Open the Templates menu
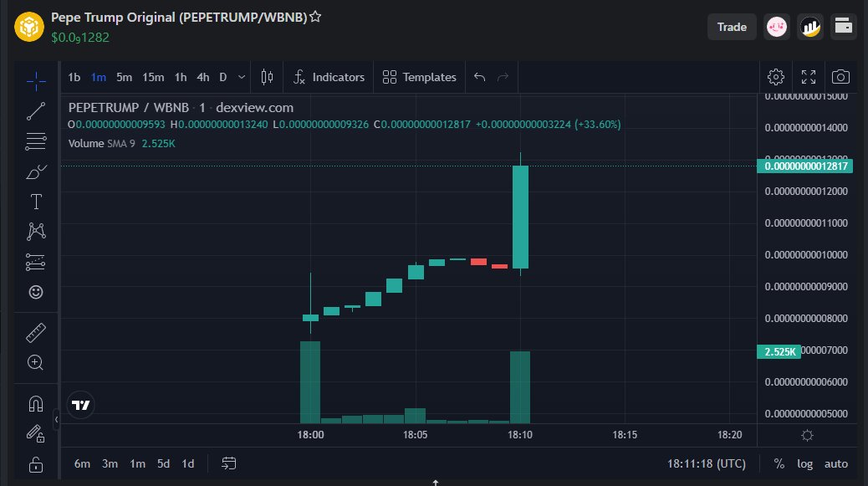The image size is (868, 486). (x=418, y=76)
